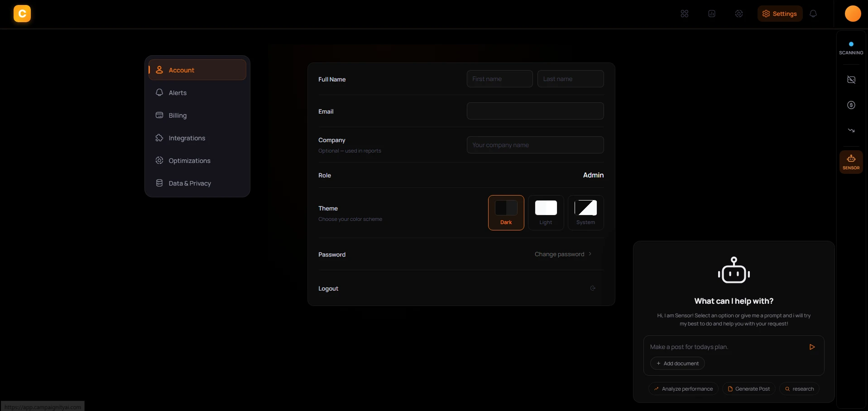Expand Change password chevron
The height and width of the screenshot is (411, 868).
590,254
